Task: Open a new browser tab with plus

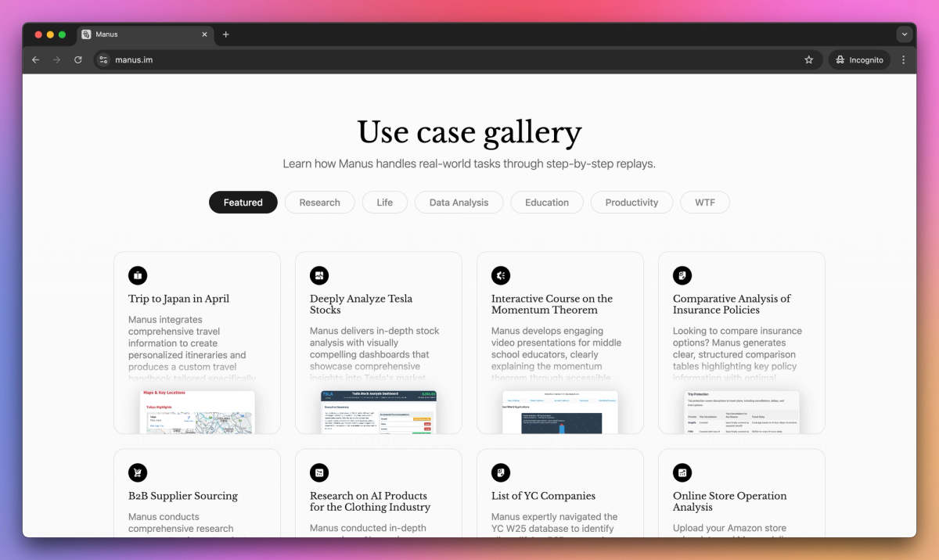Action: [x=225, y=34]
